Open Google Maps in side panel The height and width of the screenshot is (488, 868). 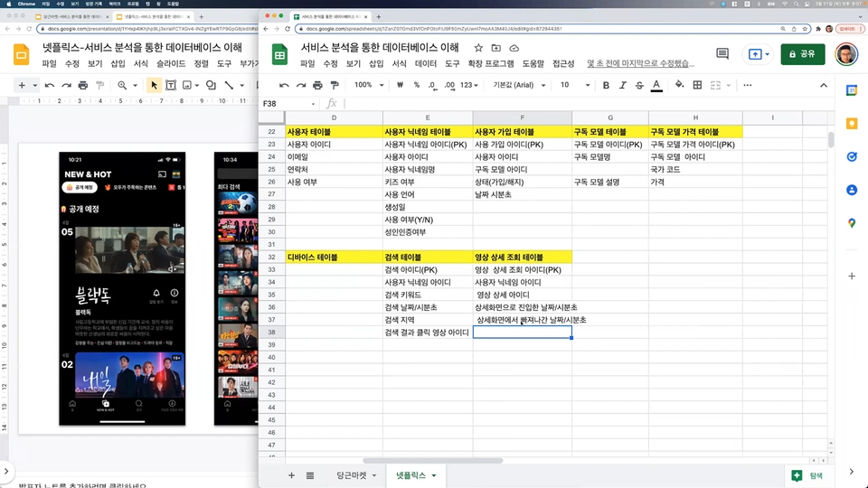[852, 223]
